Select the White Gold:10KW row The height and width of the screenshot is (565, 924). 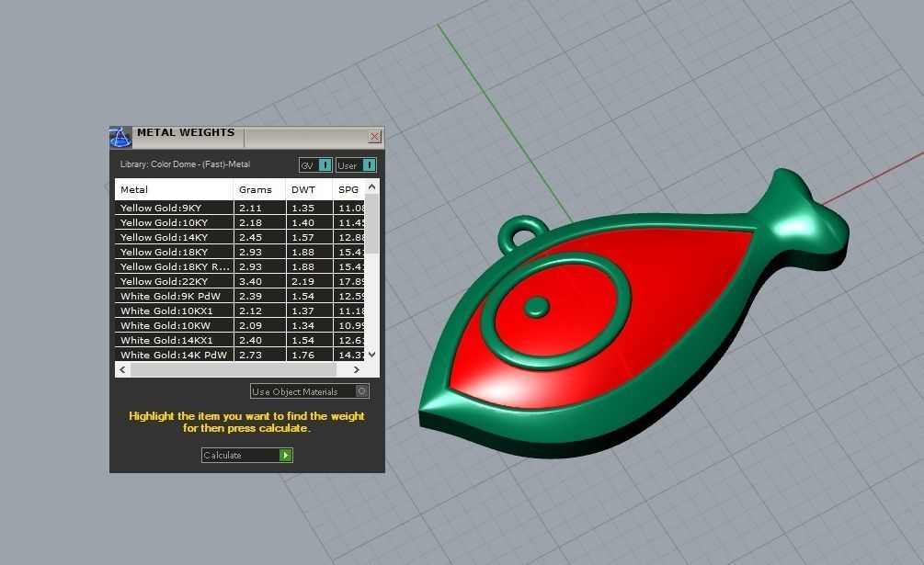(x=240, y=325)
